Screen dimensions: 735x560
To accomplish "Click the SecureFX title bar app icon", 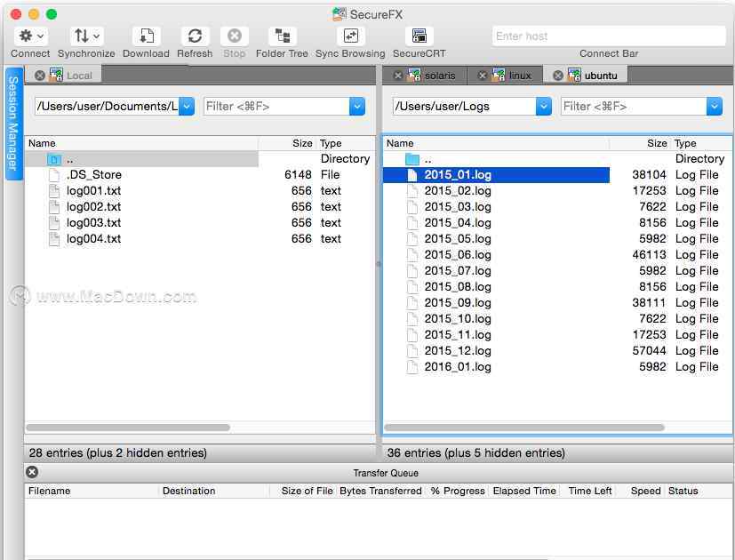I will click(x=339, y=14).
